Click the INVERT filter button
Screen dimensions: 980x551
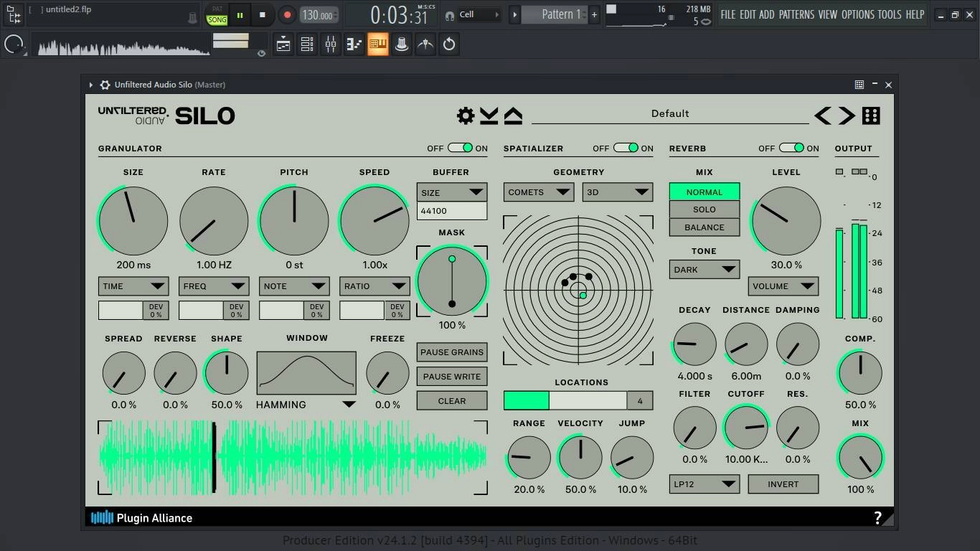pyautogui.click(x=783, y=484)
